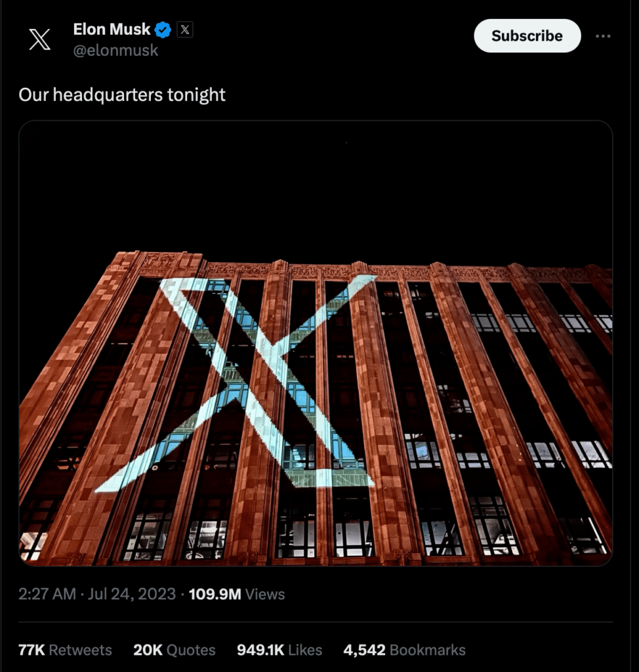Click the 4,542 Bookmarks count
This screenshot has width=639, height=672.
pos(404,650)
